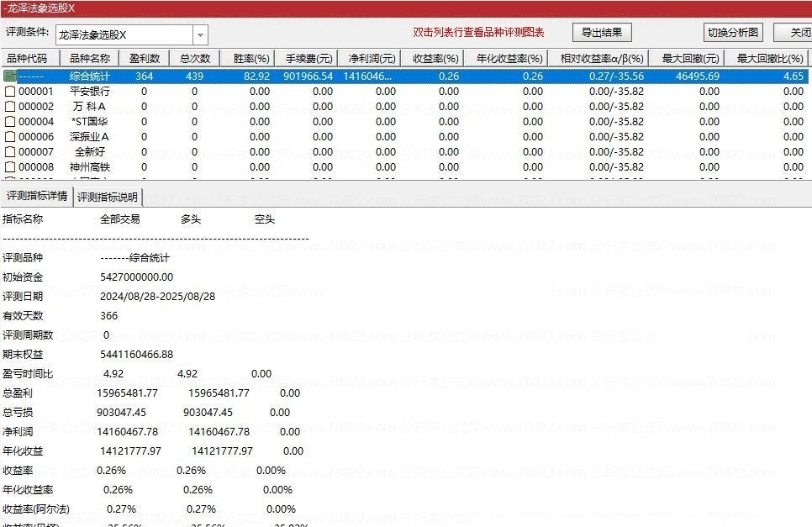Click the icon beside stock 000007
Viewport: 812px width, 527px height.
10,152
